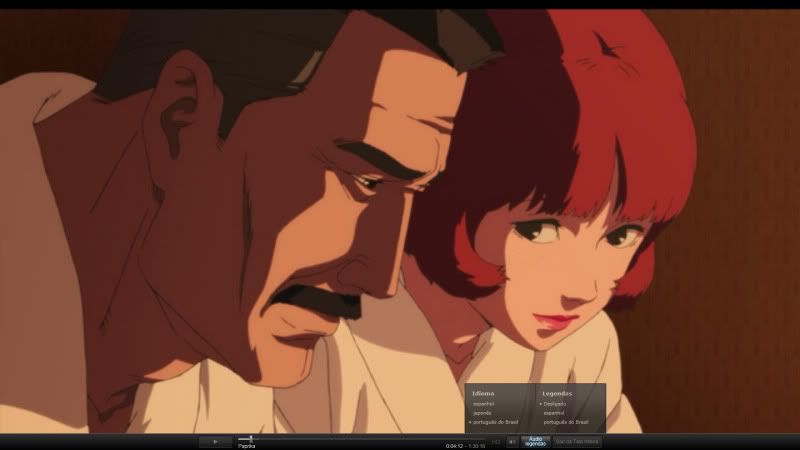Click the elapsed time display 0:04:12
Screen dimensions: 800x450
tap(453, 446)
